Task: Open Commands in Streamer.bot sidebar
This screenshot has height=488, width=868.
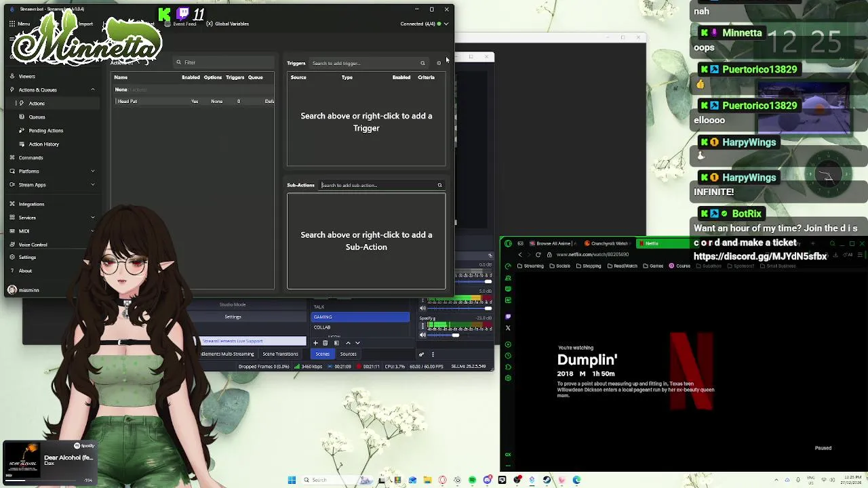Action: [31, 157]
